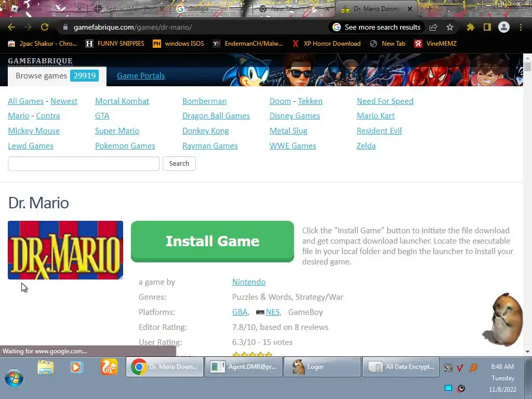Open the Bomberman category link
Image resolution: width=532 pixels, height=399 pixels.
[x=204, y=101]
